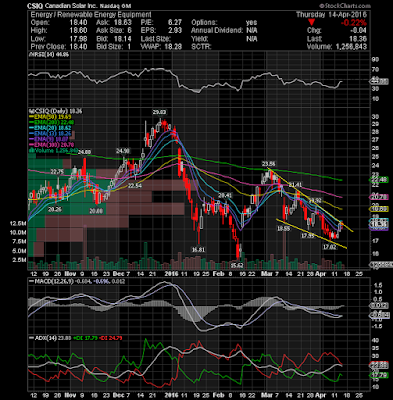Click the 15.62 bottom price annotation

[238, 265]
